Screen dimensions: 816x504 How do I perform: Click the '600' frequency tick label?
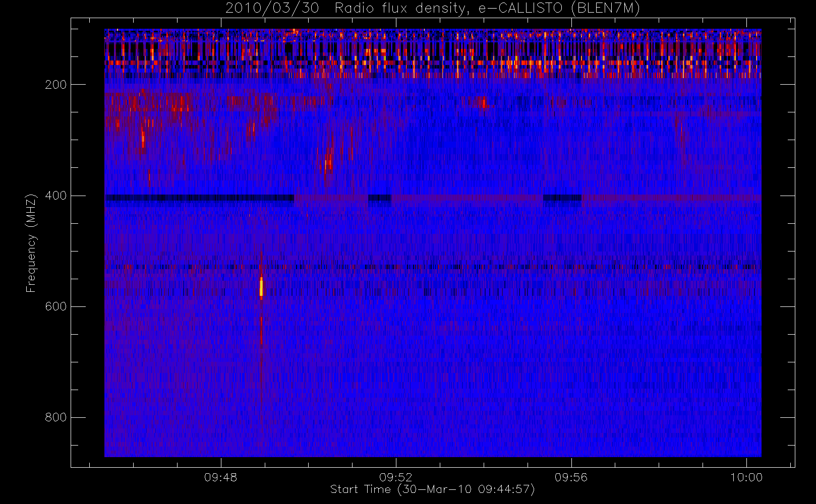pyautogui.click(x=56, y=306)
